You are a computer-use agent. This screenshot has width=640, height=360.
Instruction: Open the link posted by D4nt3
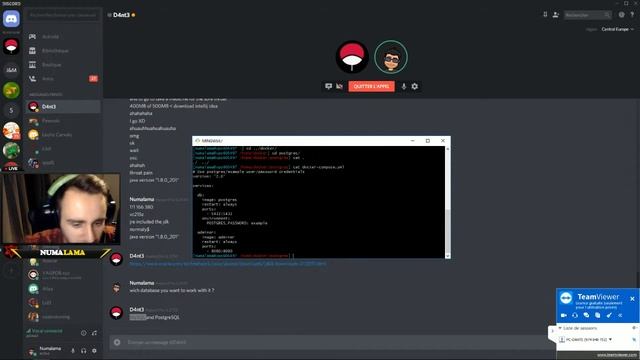228,264
